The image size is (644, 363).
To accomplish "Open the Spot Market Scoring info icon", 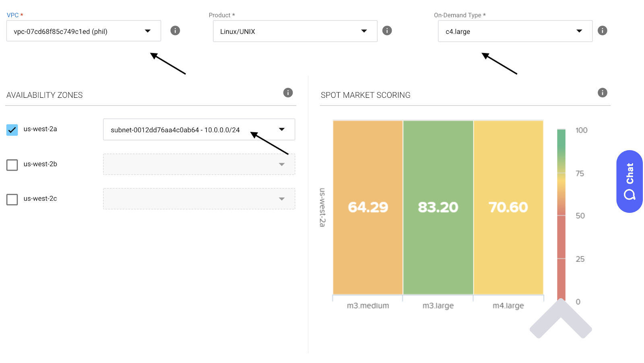I will tap(602, 93).
